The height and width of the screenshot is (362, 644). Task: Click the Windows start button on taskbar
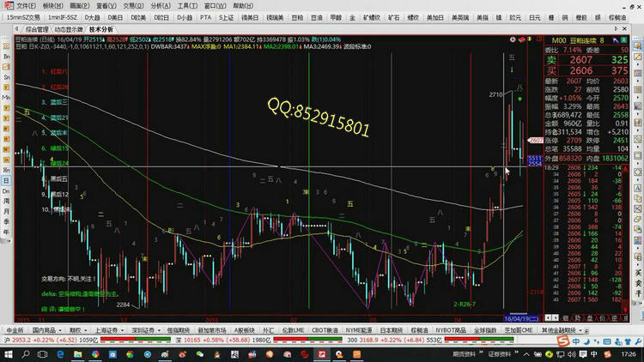pyautogui.click(x=8, y=353)
